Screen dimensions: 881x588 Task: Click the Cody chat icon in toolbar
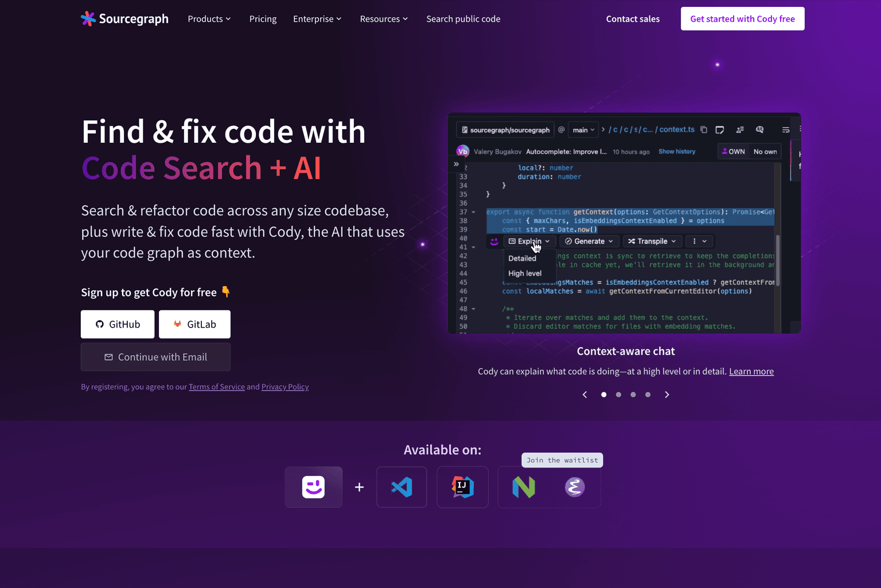click(759, 130)
